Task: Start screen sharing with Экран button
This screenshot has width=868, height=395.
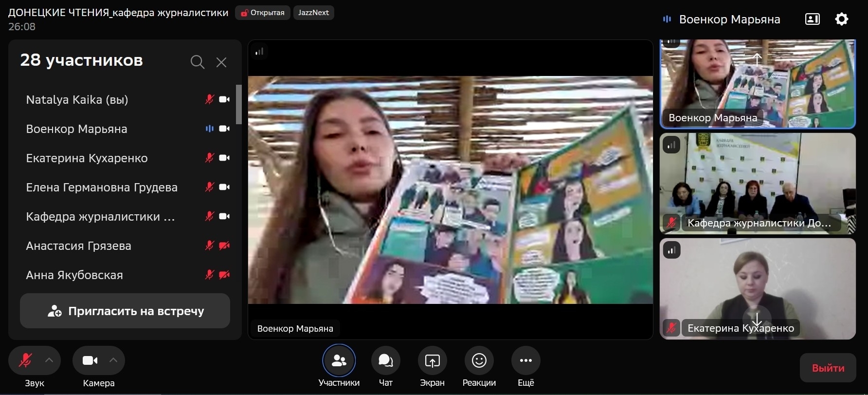Action: (432, 361)
